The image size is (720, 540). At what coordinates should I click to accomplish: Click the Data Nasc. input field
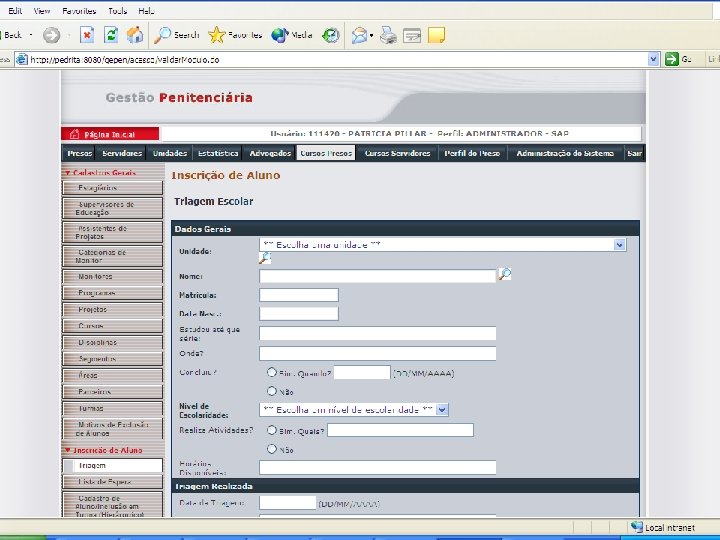tap(299, 314)
